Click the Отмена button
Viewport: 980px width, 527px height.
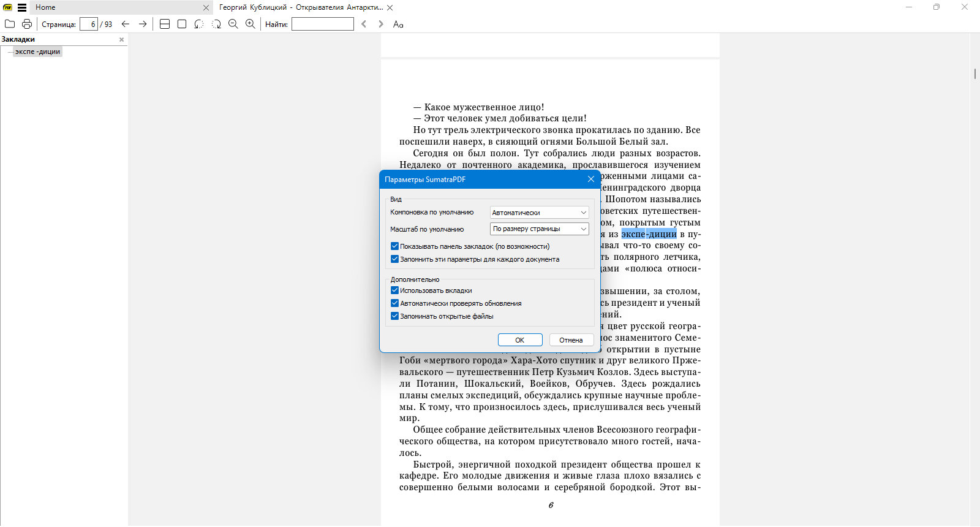point(571,340)
